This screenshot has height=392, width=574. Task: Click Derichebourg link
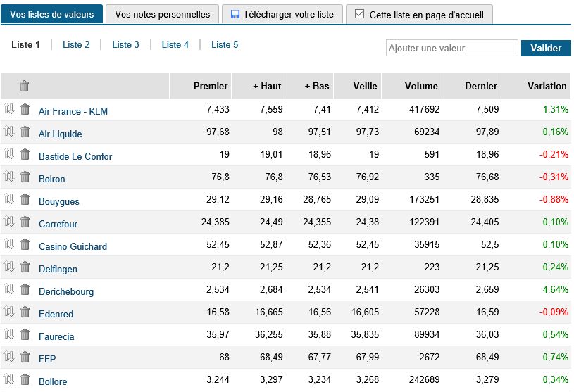(x=66, y=292)
